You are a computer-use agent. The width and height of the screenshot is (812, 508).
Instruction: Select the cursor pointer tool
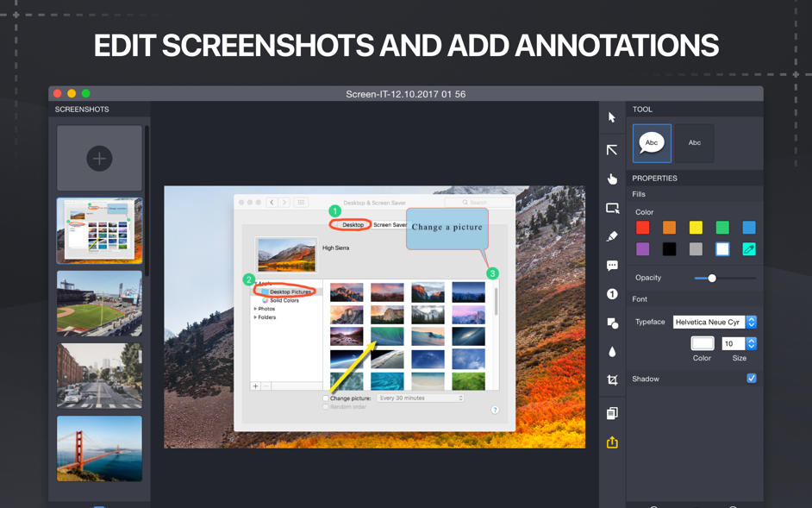point(612,117)
